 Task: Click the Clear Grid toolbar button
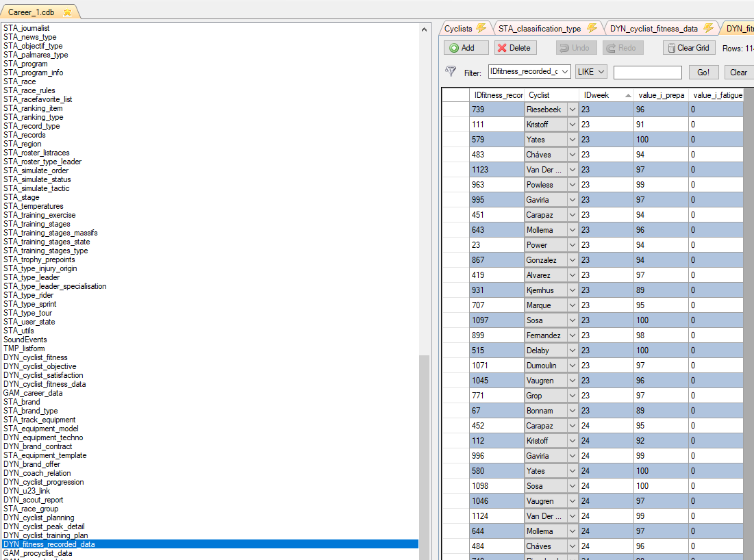(689, 48)
